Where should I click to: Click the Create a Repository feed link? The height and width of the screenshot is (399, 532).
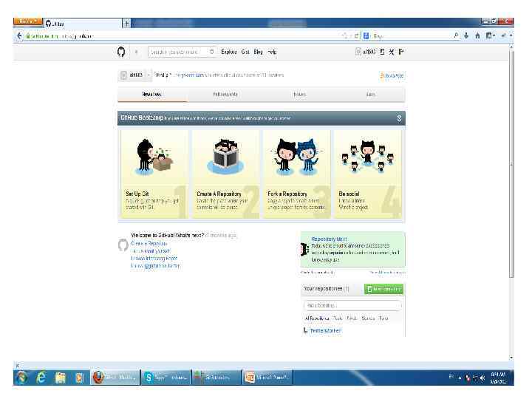point(149,244)
